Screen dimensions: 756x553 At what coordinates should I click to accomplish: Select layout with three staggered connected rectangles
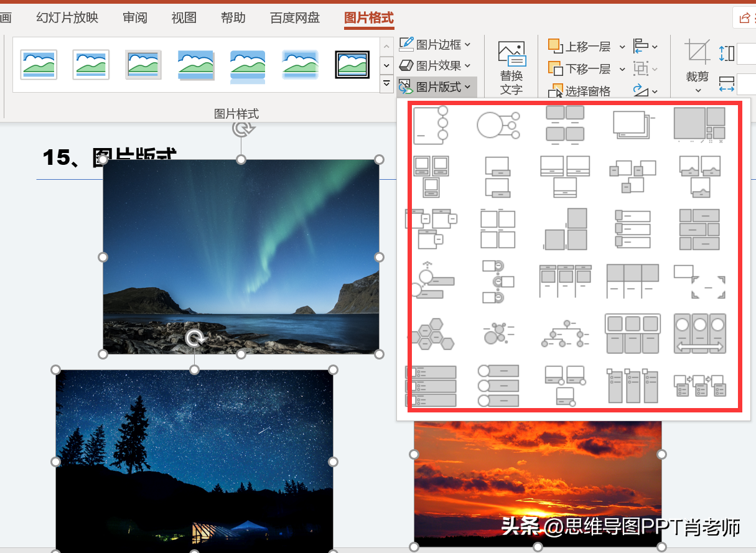633,176
